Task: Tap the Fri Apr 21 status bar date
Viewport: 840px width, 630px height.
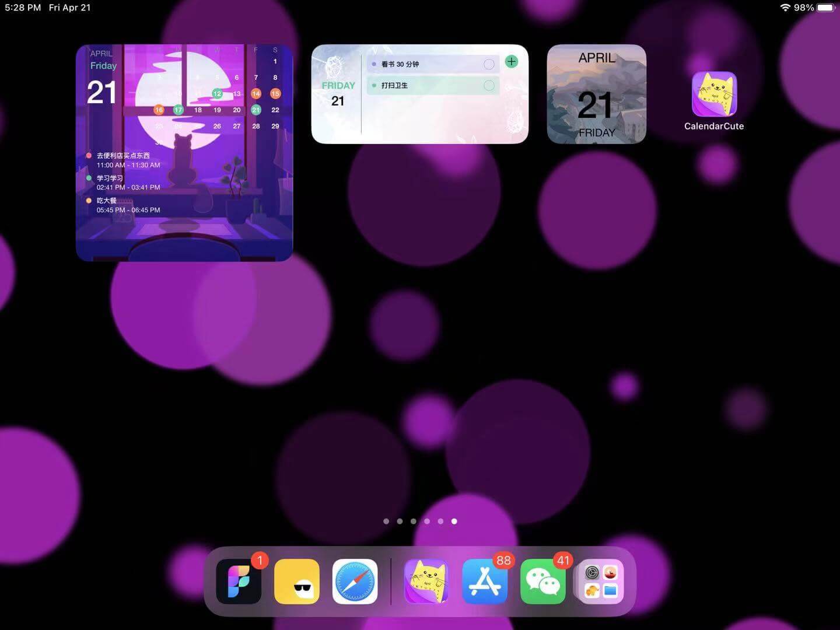Action: 70,8
